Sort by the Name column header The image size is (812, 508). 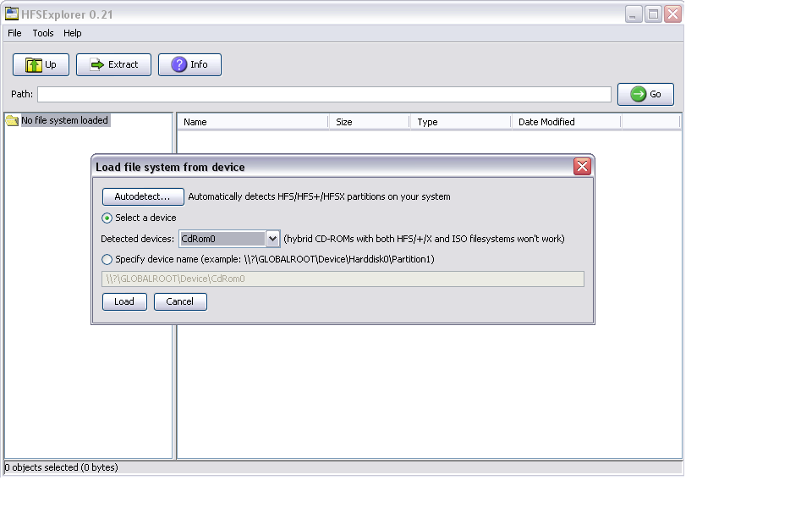tap(253, 122)
